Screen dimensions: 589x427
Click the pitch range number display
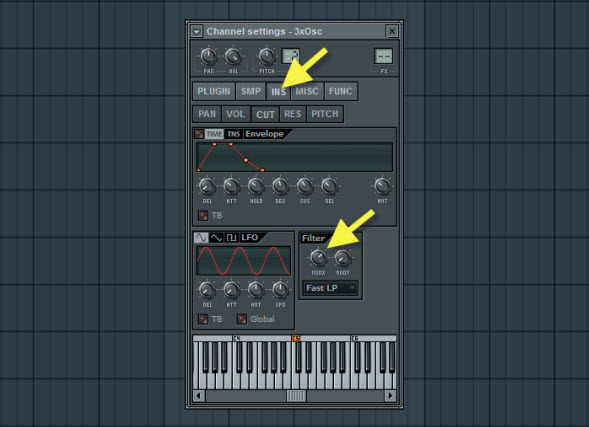click(x=291, y=56)
